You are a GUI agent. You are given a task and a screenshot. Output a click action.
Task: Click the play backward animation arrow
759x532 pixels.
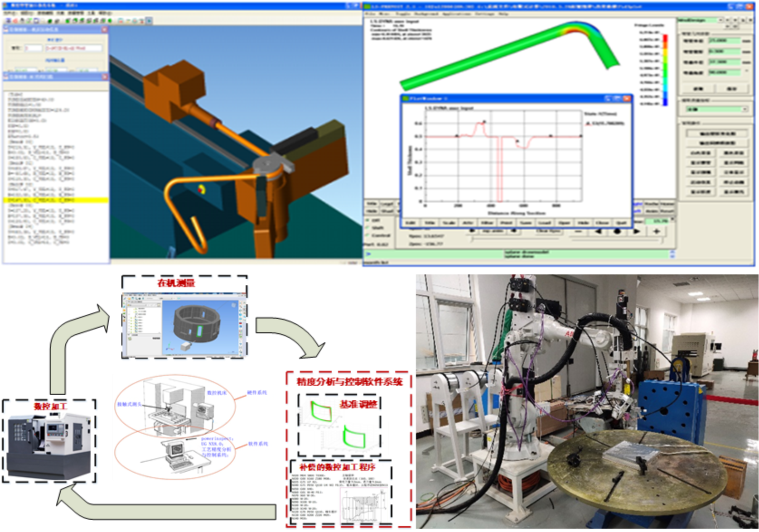pyautogui.click(x=598, y=231)
